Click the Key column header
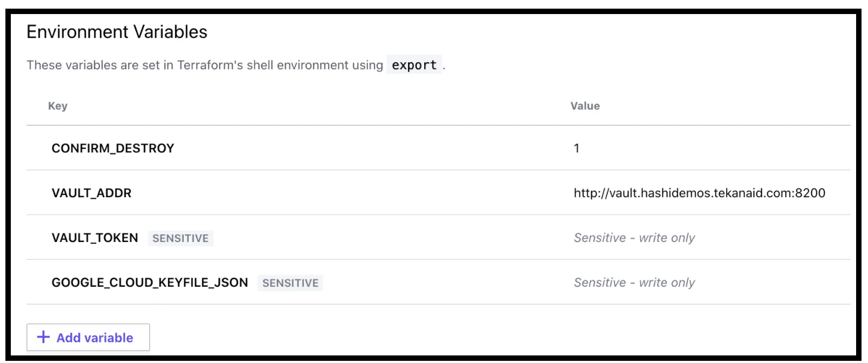The image size is (868, 363). point(58,106)
